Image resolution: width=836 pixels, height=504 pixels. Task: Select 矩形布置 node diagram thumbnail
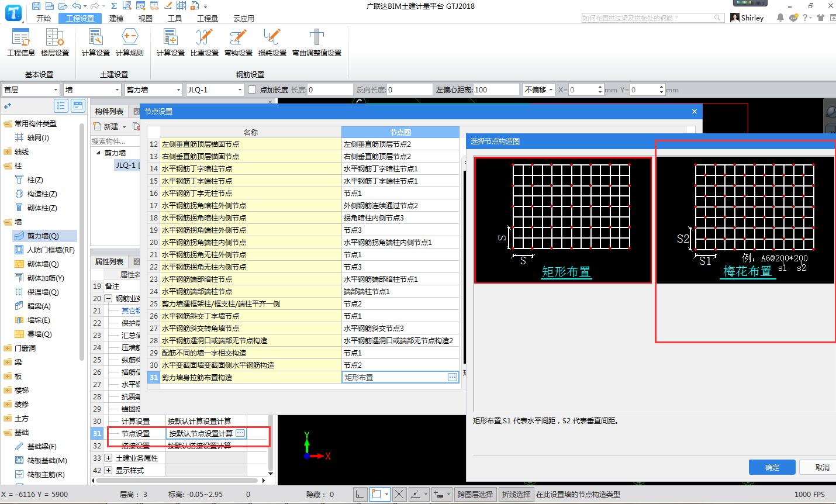pyautogui.click(x=562, y=220)
